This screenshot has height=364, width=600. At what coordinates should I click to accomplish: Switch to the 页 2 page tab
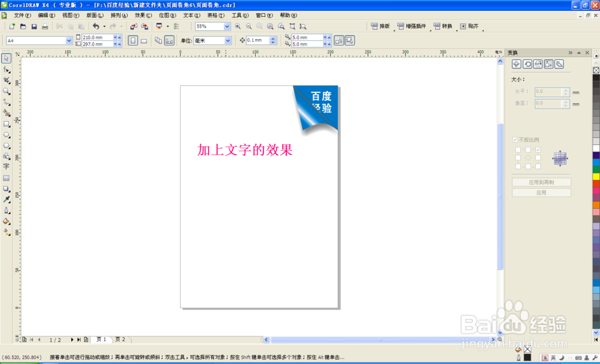pyautogui.click(x=122, y=339)
